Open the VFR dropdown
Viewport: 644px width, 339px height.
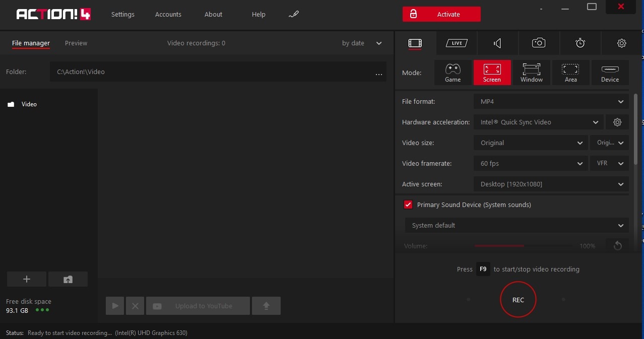coord(610,163)
